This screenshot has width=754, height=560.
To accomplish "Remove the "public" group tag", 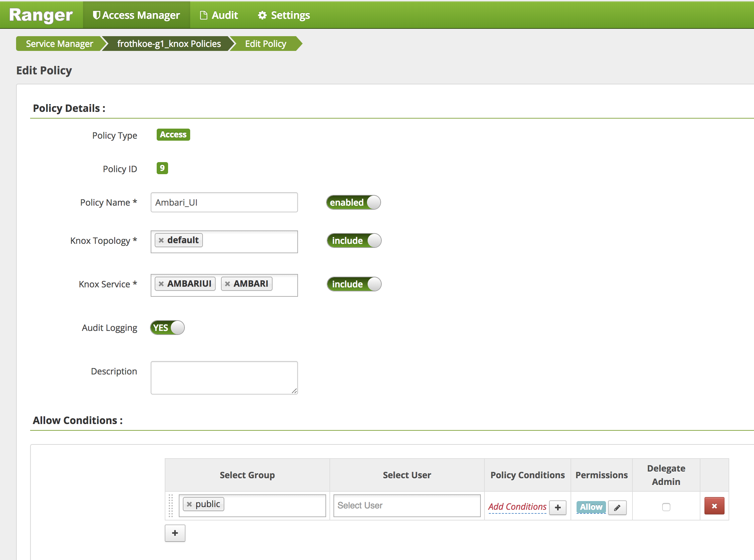I will (x=190, y=504).
